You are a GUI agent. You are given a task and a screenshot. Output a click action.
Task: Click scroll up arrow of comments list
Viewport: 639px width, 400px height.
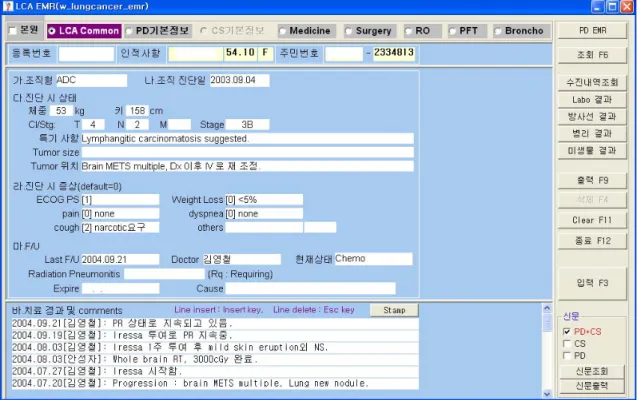[547, 308]
